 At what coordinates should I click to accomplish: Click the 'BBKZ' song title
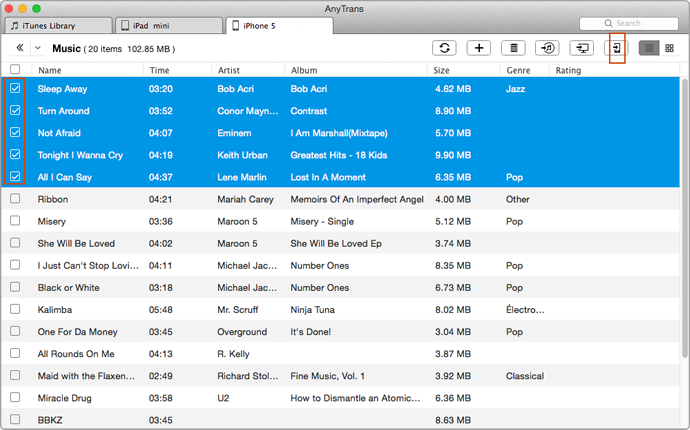tap(50, 420)
